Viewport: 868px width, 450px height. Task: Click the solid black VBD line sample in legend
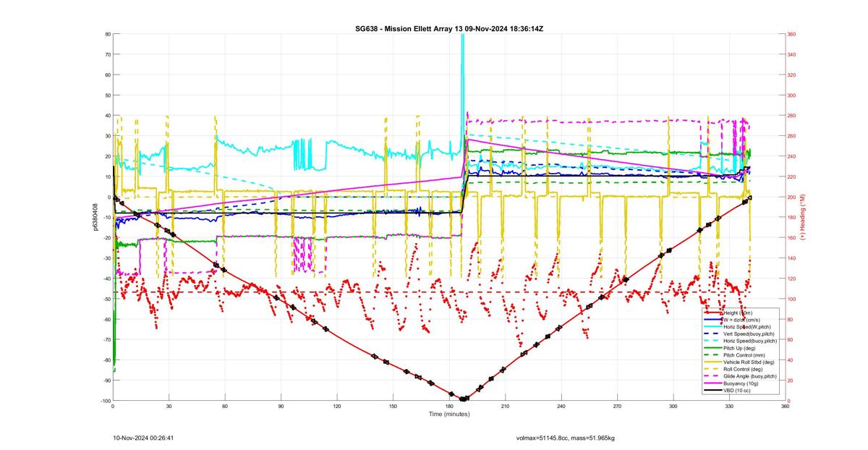(713, 391)
